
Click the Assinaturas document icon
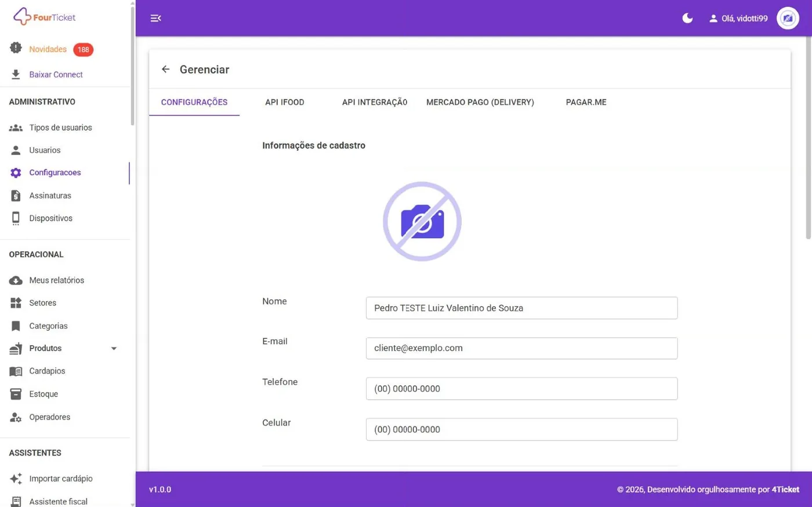[16, 195]
